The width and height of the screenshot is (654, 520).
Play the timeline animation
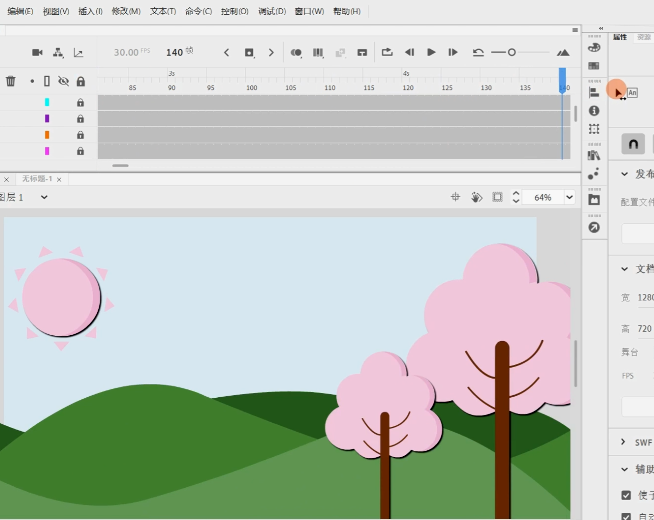431,52
